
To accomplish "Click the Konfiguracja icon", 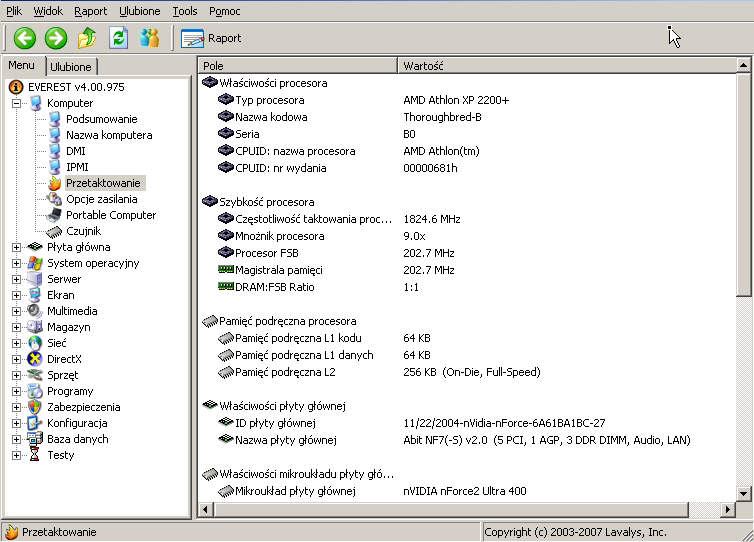I will coord(35,423).
